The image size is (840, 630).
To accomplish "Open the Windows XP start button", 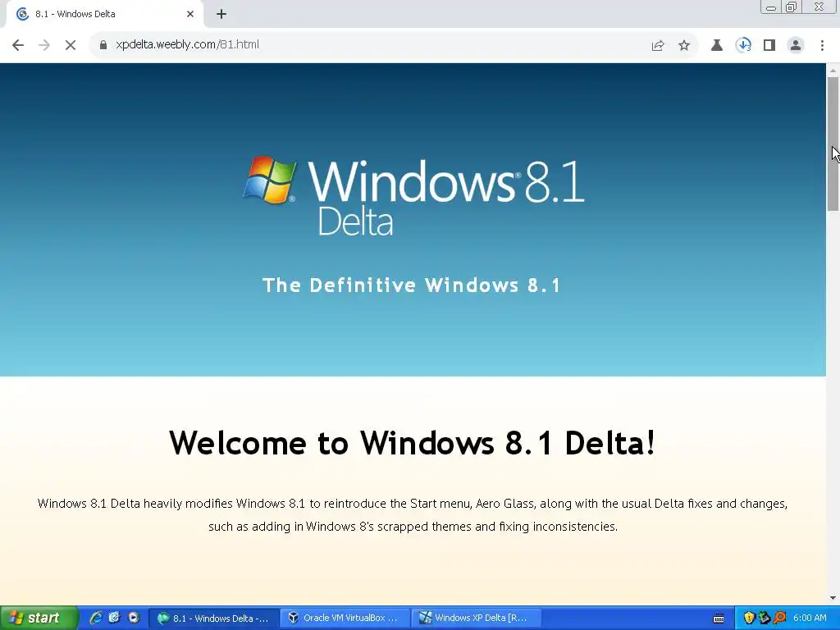I will pos(38,618).
